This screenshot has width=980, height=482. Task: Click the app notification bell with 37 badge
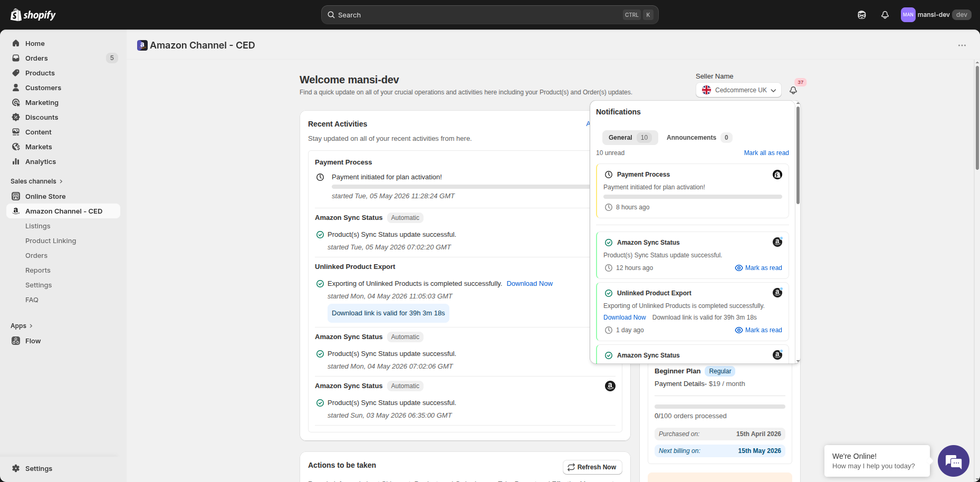(793, 90)
